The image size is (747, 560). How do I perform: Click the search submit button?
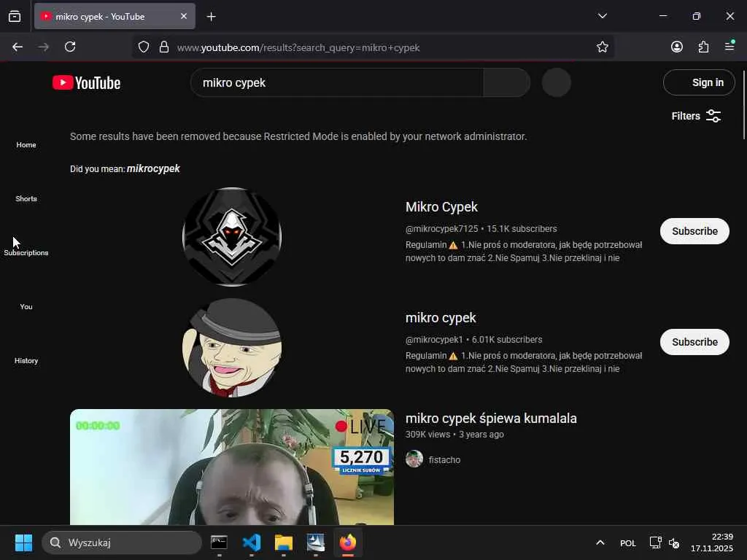(506, 83)
